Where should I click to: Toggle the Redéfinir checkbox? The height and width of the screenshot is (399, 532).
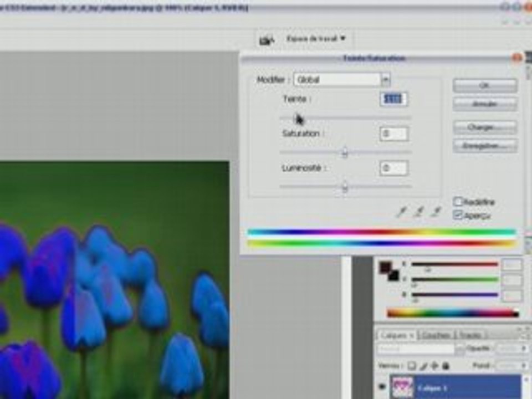click(x=458, y=202)
